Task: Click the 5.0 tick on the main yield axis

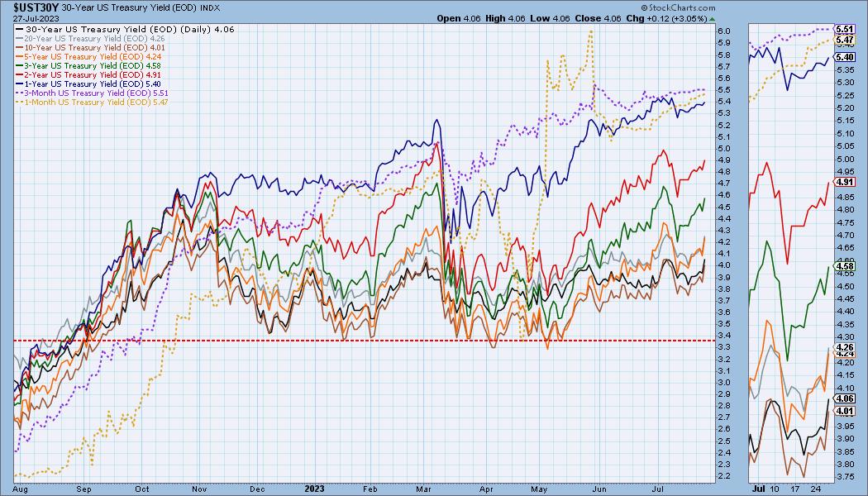Action: pyautogui.click(x=725, y=148)
